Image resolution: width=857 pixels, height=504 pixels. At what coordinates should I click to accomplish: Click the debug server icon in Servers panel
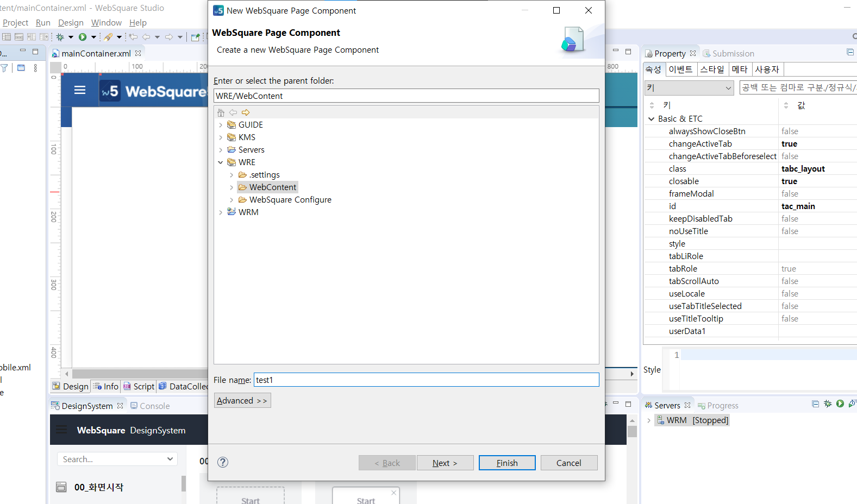click(828, 404)
